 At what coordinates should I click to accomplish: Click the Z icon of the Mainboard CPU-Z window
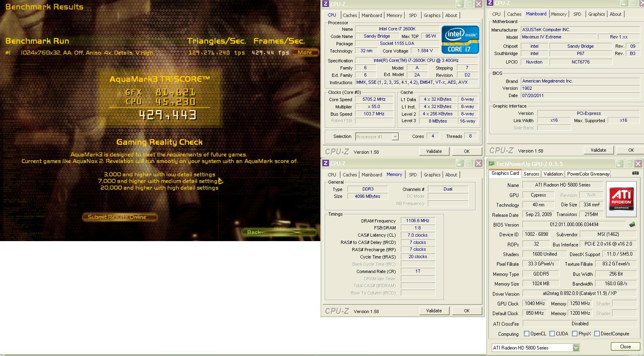tap(490, 3)
